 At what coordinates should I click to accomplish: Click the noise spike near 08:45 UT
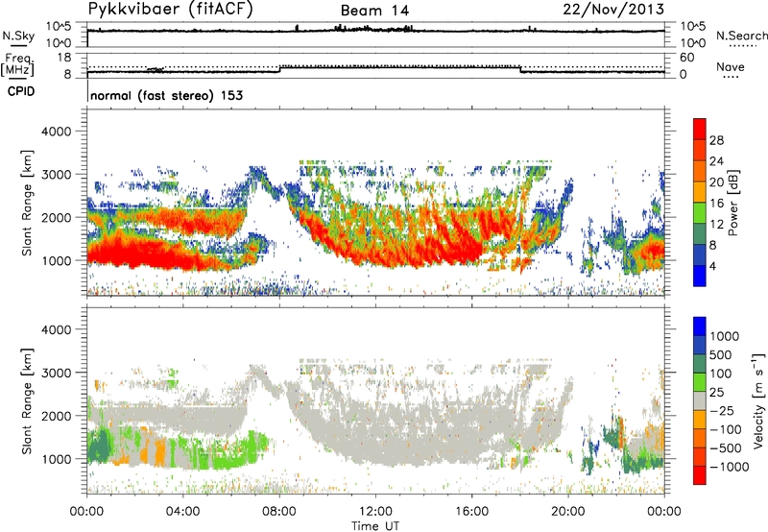click(x=297, y=28)
